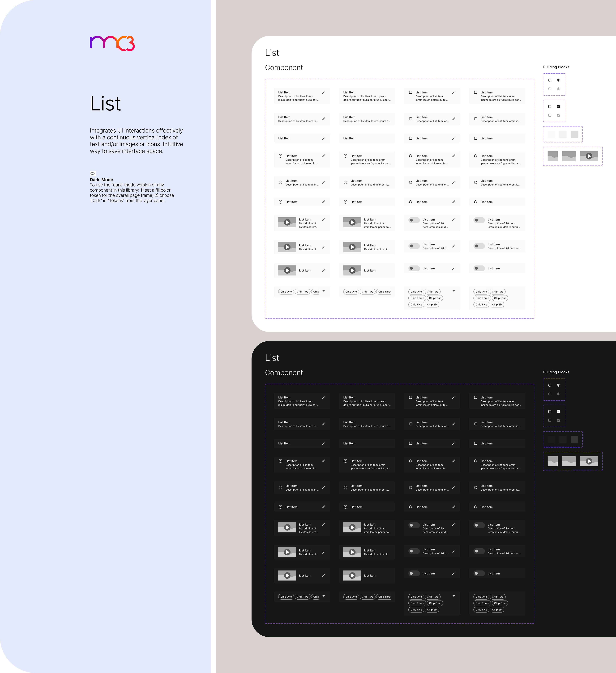Click the mc3 gradient logo
616x673 pixels.
pyautogui.click(x=112, y=43)
